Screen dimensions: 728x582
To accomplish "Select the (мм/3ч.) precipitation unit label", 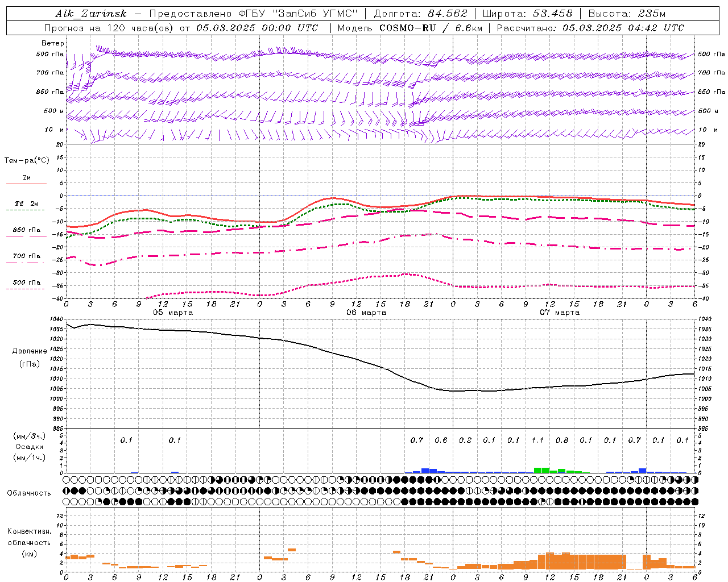I will [30, 436].
